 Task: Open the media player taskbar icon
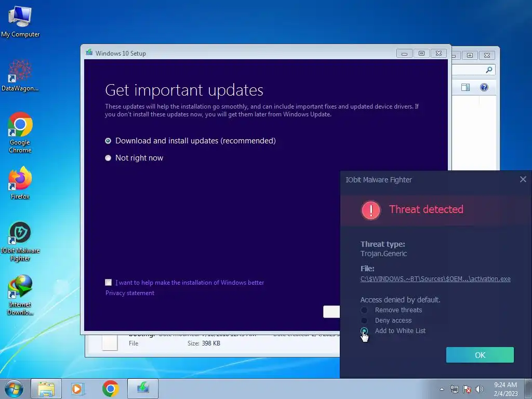(78, 389)
